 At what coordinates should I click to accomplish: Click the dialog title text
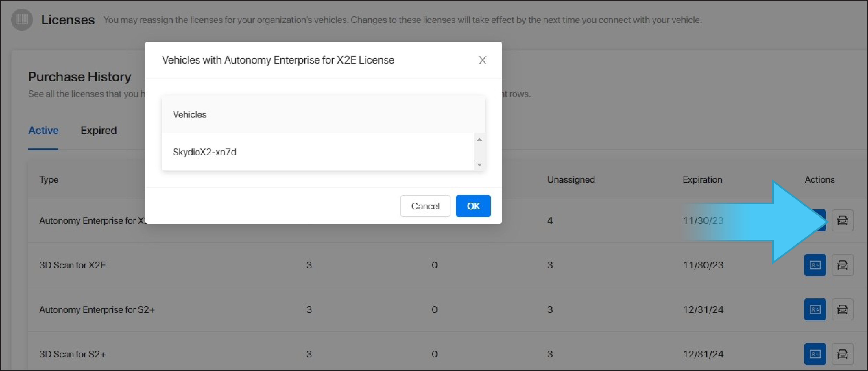pyautogui.click(x=278, y=60)
